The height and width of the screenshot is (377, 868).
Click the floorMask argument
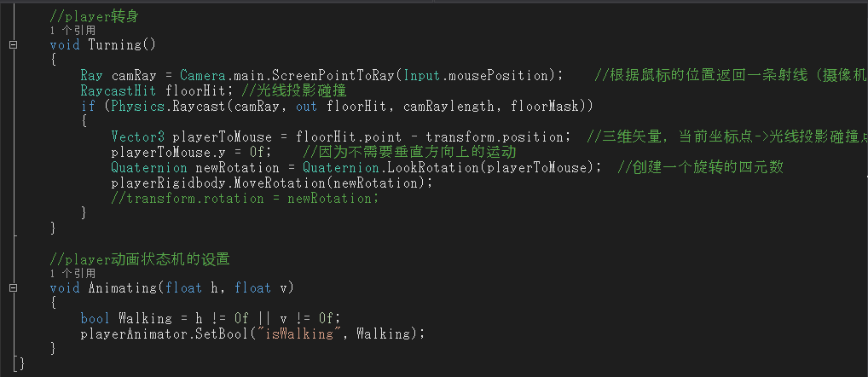pyautogui.click(x=544, y=106)
